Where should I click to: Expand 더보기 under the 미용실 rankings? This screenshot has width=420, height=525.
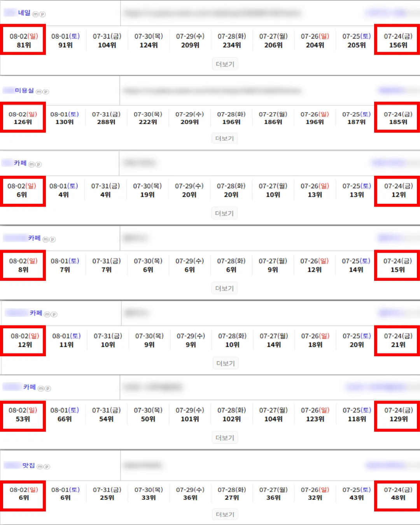pos(225,138)
